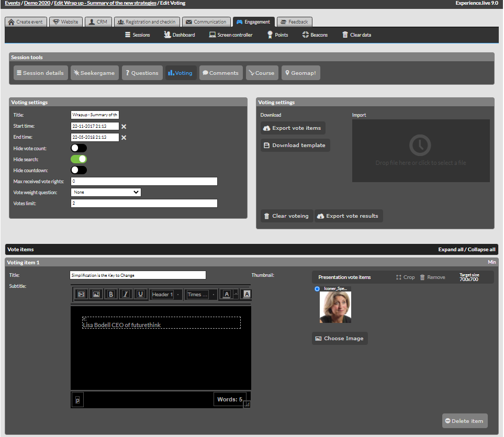This screenshot has width=504, height=437.
Task: Enable the Hide vote count toggle
Action: click(x=79, y=148)
